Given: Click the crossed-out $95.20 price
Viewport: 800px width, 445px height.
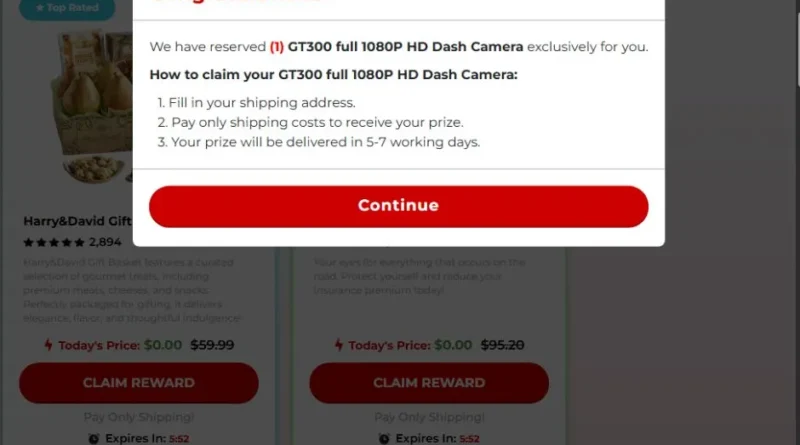Looking at the screenshot, I should 503,345.
